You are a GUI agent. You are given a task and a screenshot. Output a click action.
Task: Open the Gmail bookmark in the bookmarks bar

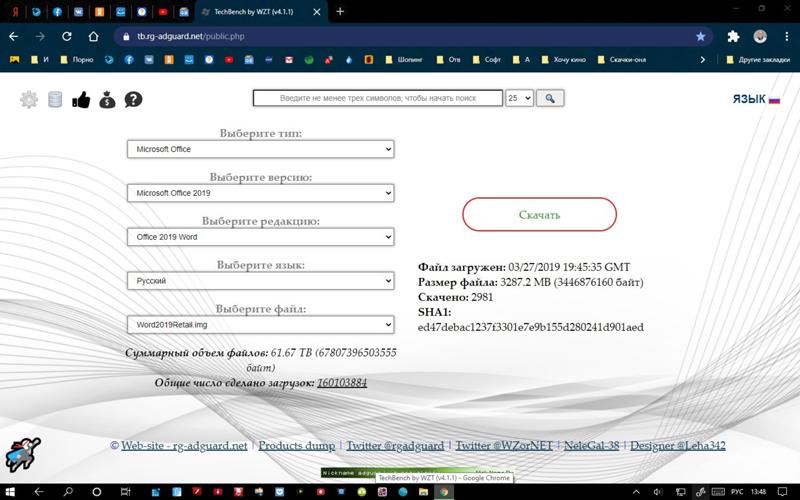coord(289,60)
